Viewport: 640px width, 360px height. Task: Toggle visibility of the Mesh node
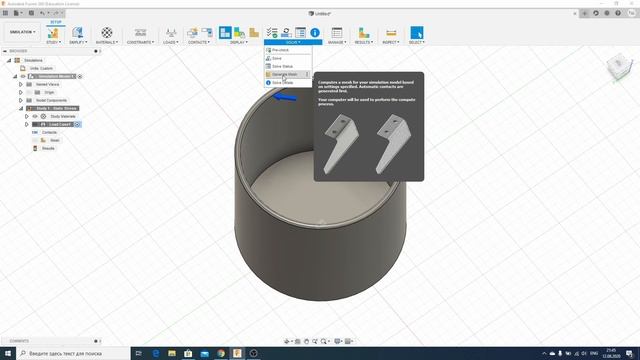35,140
